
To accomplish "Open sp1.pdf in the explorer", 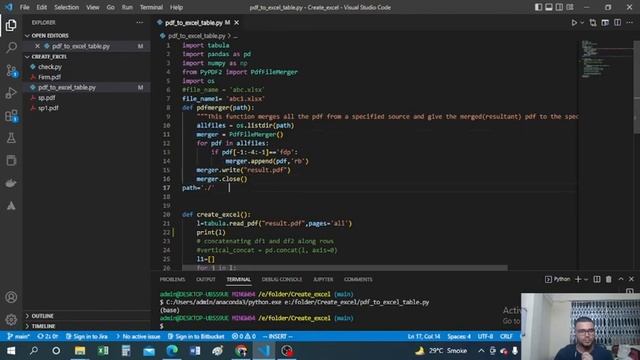I will [x=48, y=108].
